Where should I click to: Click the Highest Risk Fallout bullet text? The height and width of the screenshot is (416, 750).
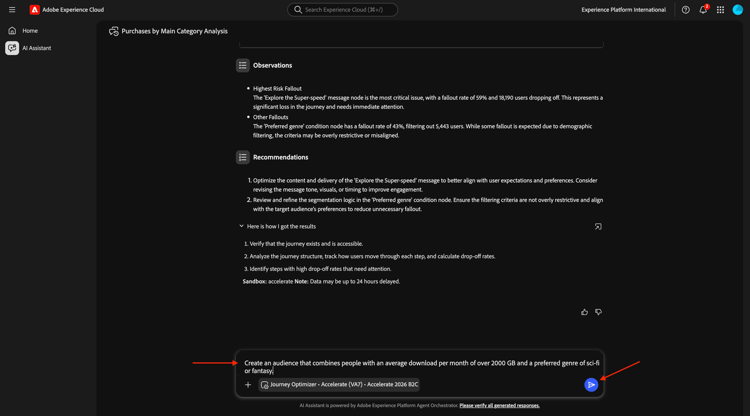277,88
